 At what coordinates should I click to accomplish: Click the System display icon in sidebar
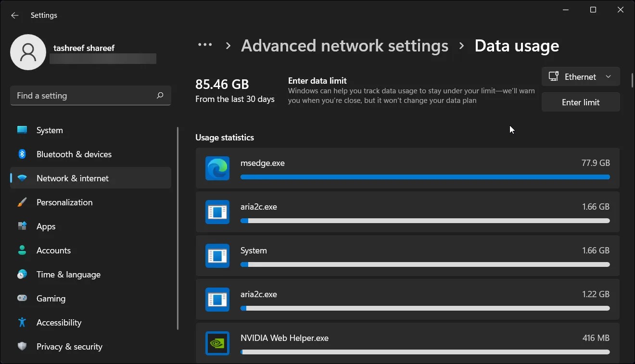pos(22,130)
